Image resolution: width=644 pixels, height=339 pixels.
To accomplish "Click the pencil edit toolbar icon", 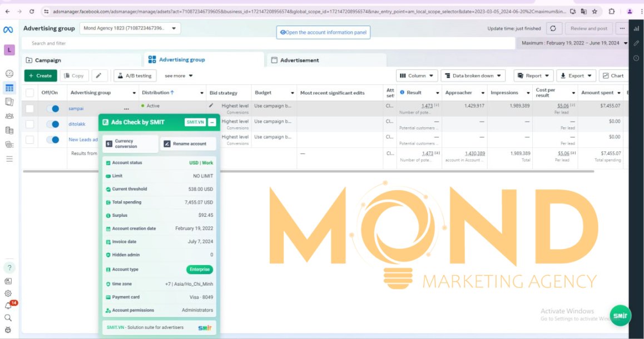I will pos(98,76).
